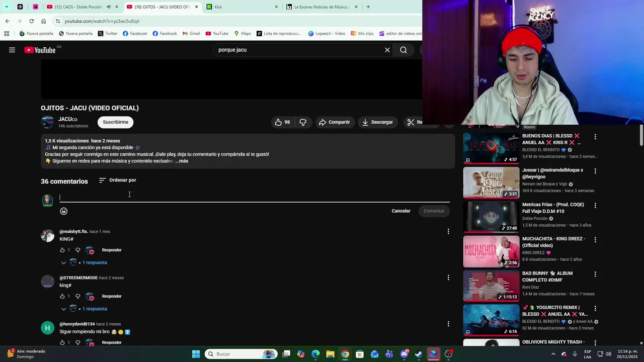Viewport: 644px width, 362px height.
Task: Open a new browser tab
Action: 368,7
